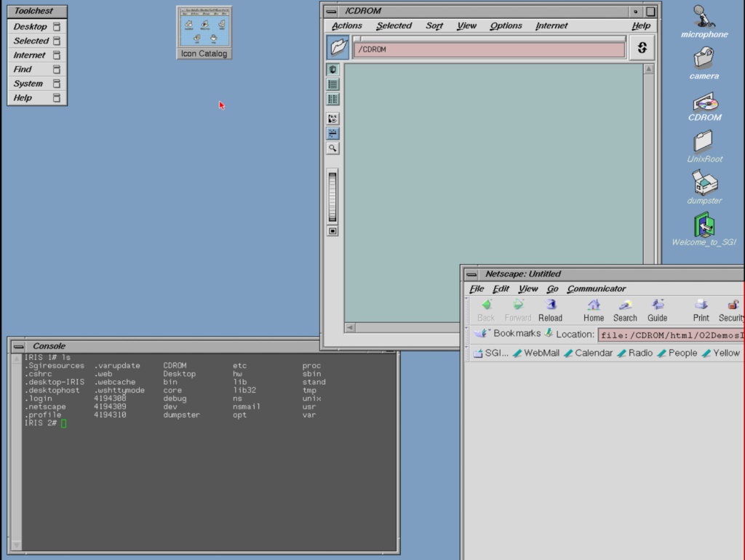Viewport: 745px width, 560px height.
Task: Open the View menu in /CDROM window
Action: (466, 25)
